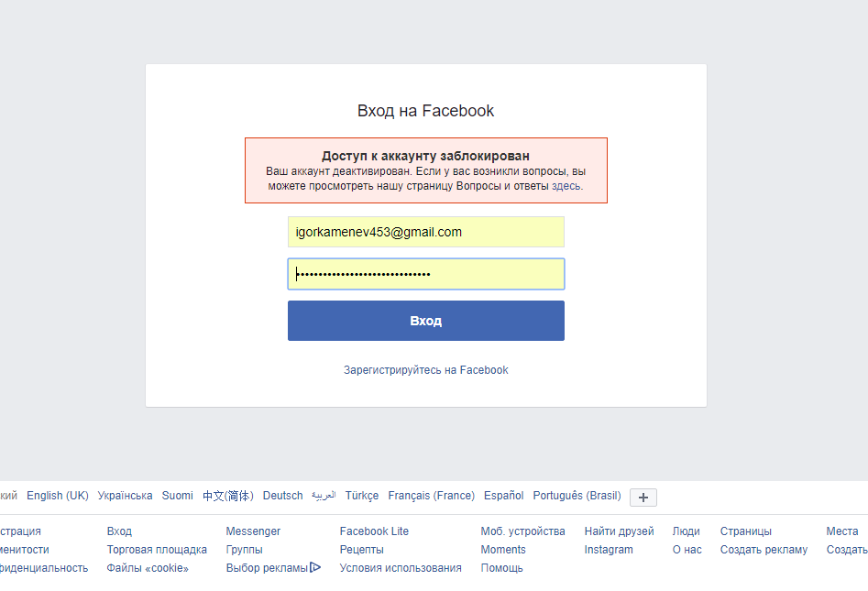
Task: Switch language to English (UK)
Action: (58, 496)
